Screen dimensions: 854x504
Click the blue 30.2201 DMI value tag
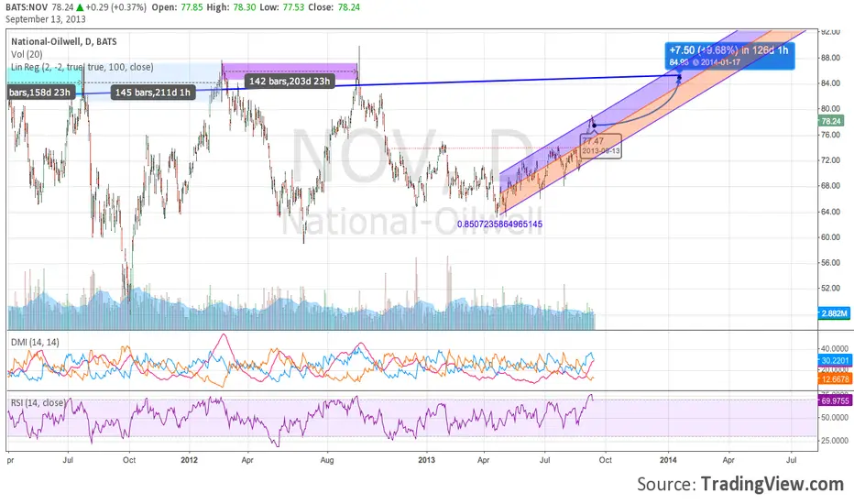pos(835,360)
